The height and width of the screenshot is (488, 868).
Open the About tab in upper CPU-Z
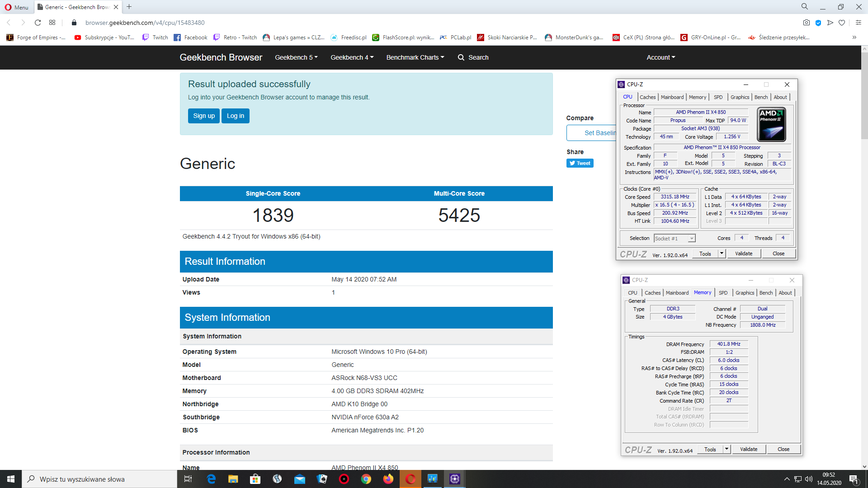point(780,97)
